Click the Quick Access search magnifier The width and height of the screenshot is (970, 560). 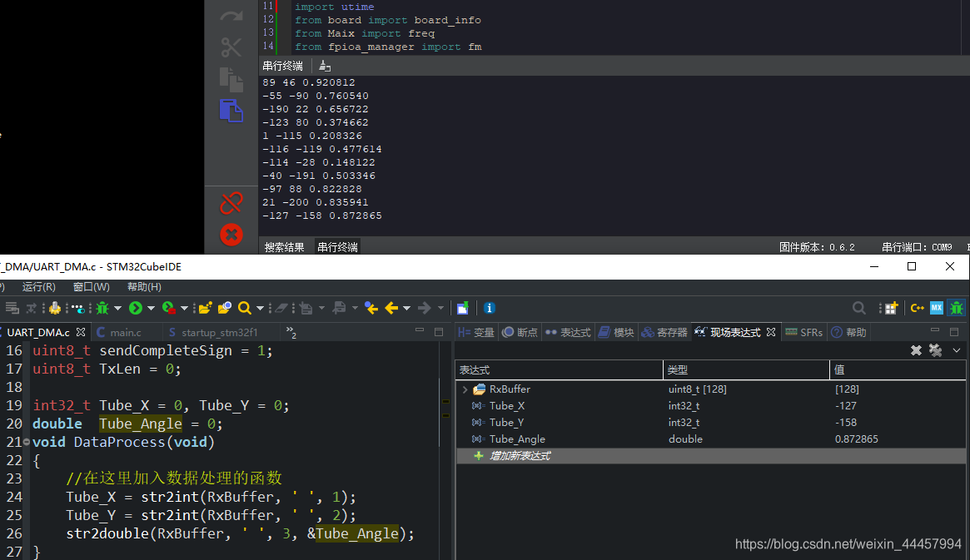pyautogui.click(x=858, y=308)
